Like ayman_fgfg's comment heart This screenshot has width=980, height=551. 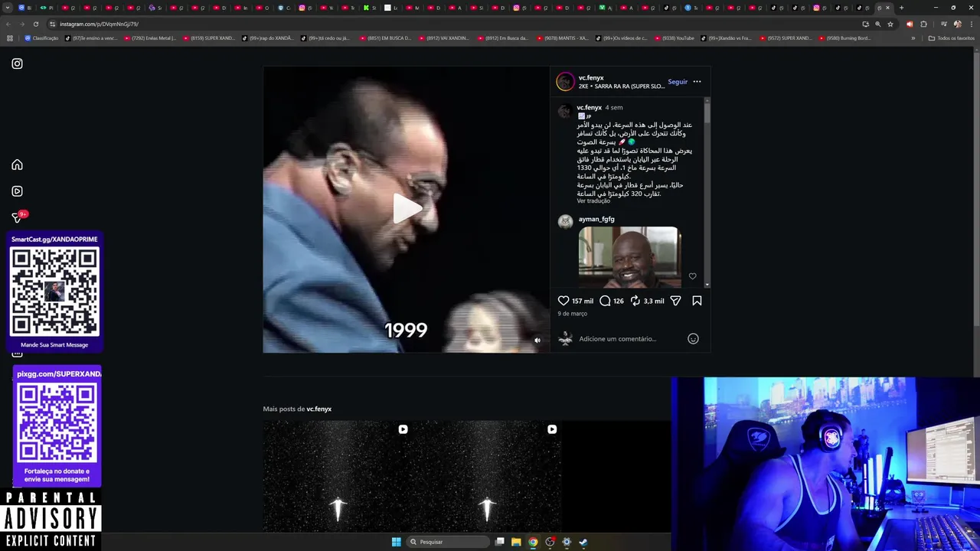[x=692, y=276]
